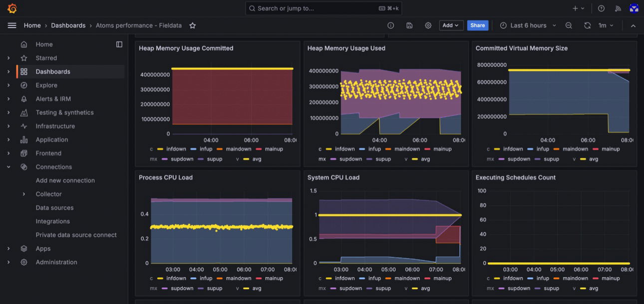Click the Search or jump to field

tap(323, 8)
